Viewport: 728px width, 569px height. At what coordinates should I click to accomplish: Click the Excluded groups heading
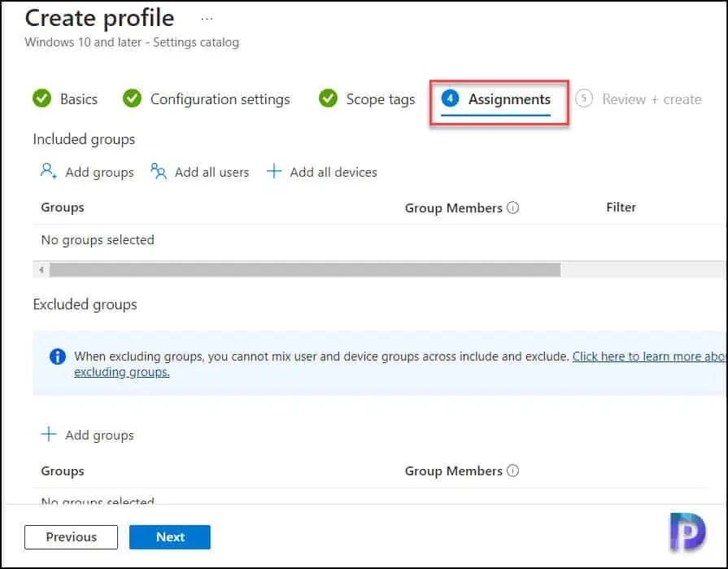85,304
